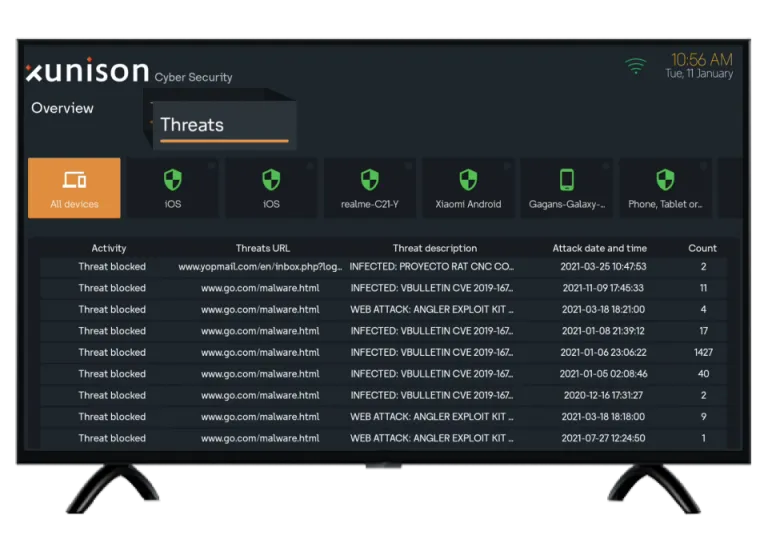Click the count 1427 cell
Viewport: 768px width, 559px height.
(x=703, y=353)
